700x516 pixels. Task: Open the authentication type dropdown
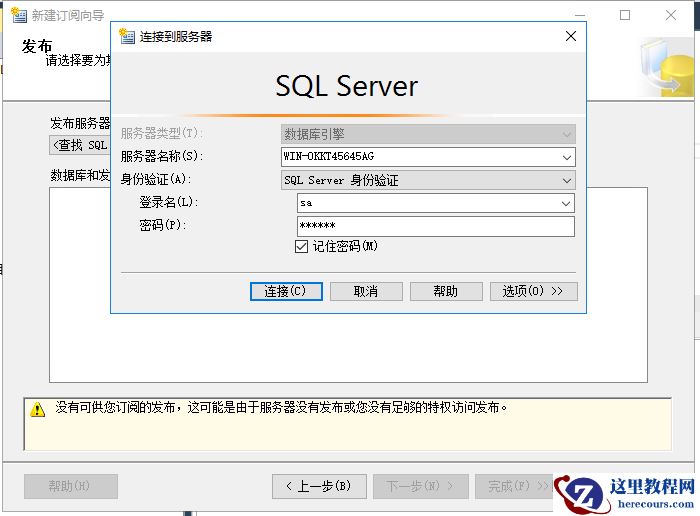567,180
